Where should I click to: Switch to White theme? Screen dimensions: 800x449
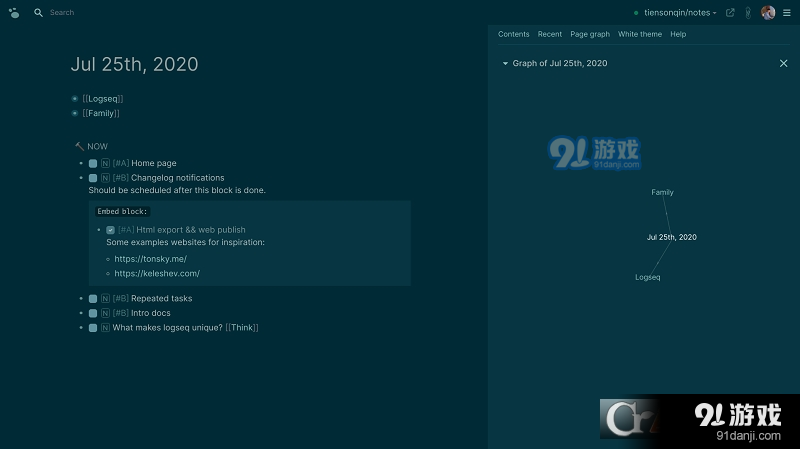tap(640, 34)
